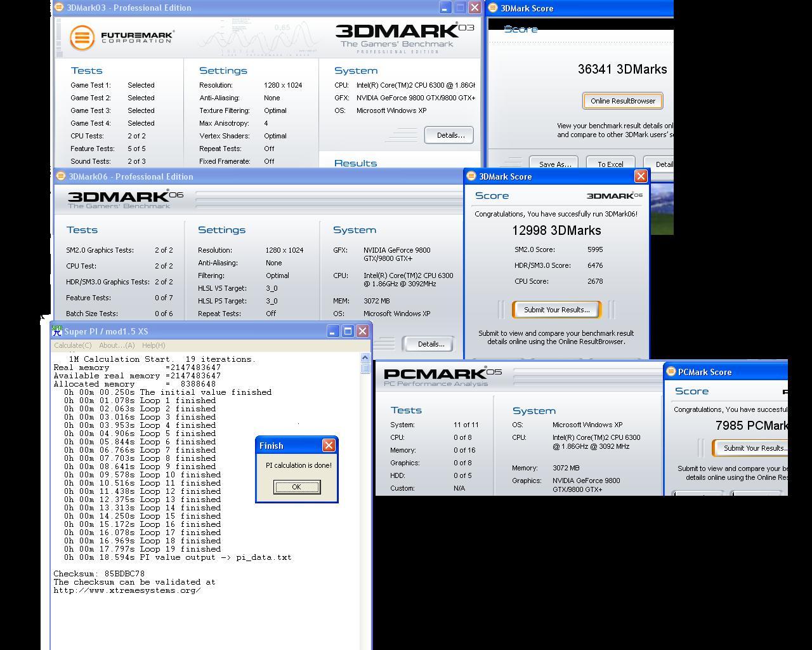Viewport: 812px width, 650px height.
Task: Click the Super PI app icon in title bar
Action: pyautogui.click(x=57, y=331)
